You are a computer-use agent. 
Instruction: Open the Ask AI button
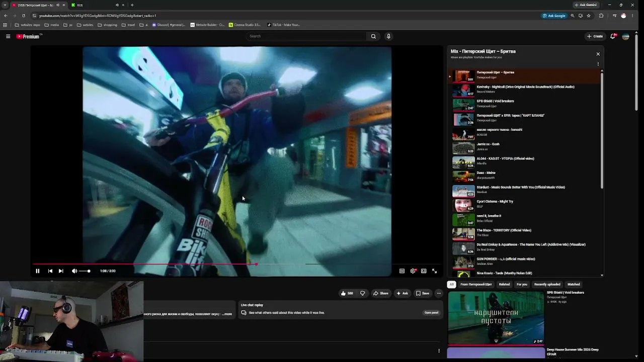(402, 293)
